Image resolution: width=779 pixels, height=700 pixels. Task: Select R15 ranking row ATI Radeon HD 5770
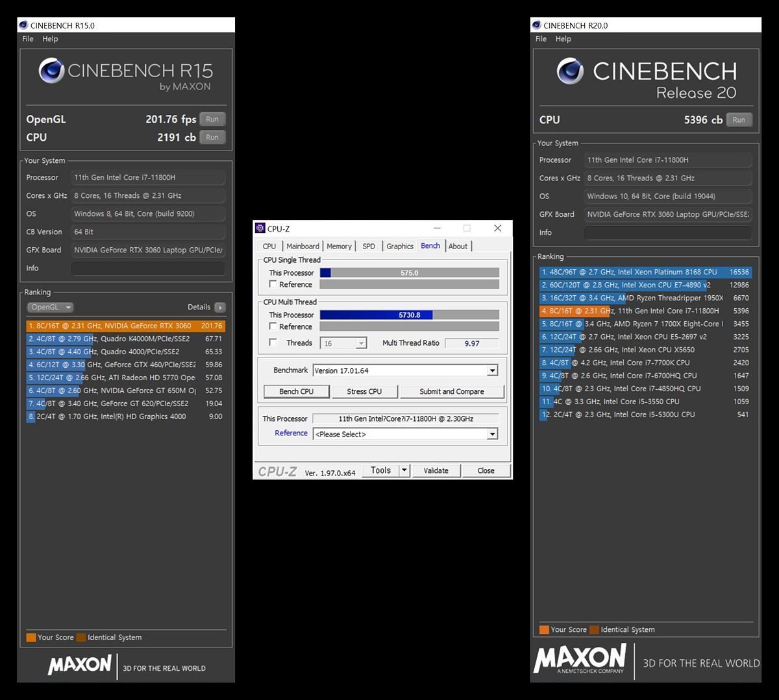pyautogui.click(x=126, y=378)
